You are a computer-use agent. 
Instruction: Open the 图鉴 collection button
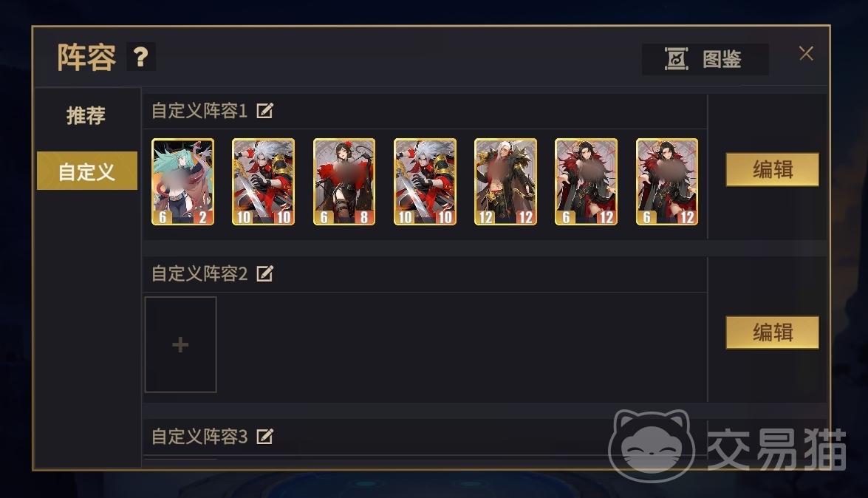(705, 59)
